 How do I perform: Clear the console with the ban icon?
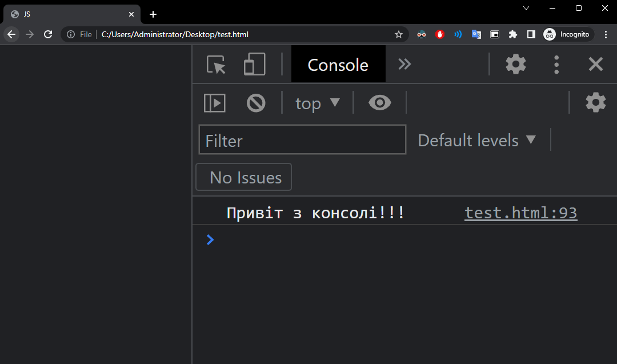coord(256,103)
